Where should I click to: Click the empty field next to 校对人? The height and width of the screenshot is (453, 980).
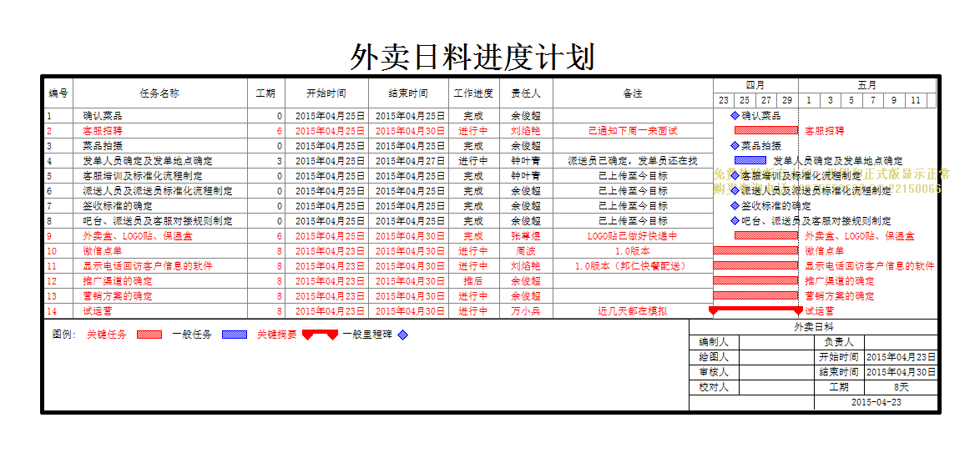click(x=776, y=387)
